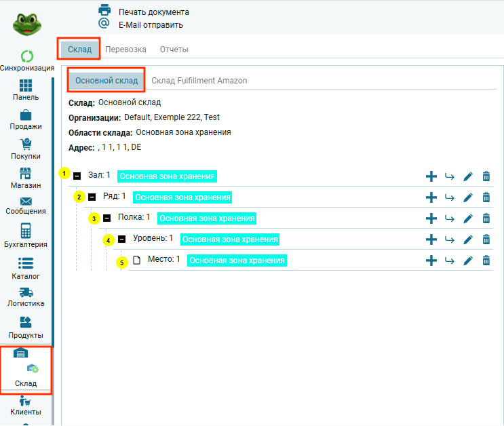Screen dimensions: 504x426
Task: Collapse the Зал: 1 tree node
Action: (x=77, y=176)
